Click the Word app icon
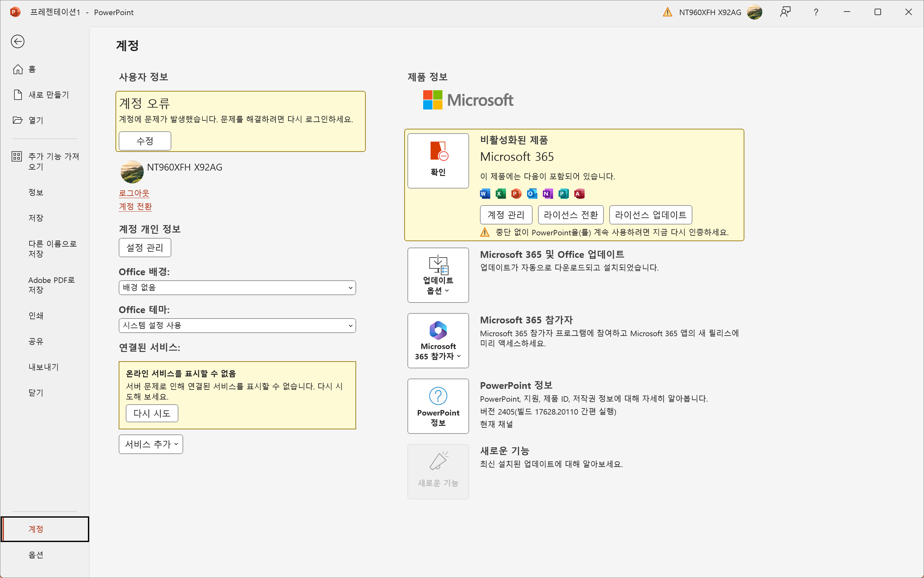Image resolution: width=924 pixels, height=578 pixels. point(485,194)
